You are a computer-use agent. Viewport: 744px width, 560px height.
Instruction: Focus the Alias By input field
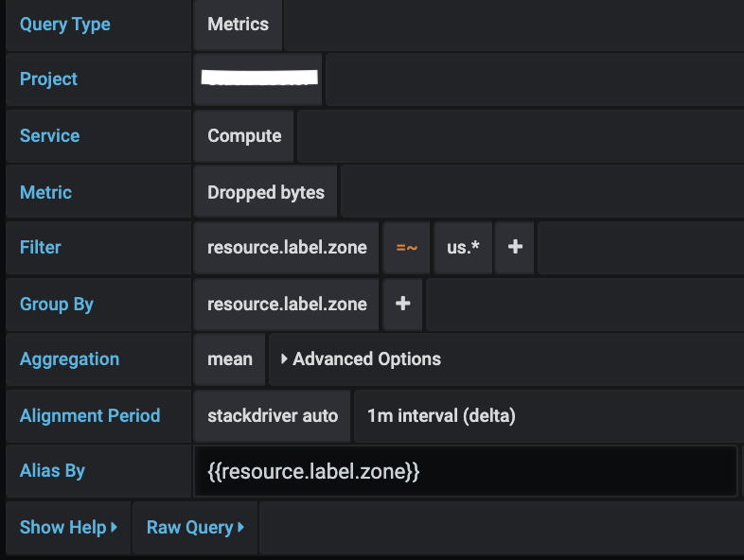coord(465,471)
